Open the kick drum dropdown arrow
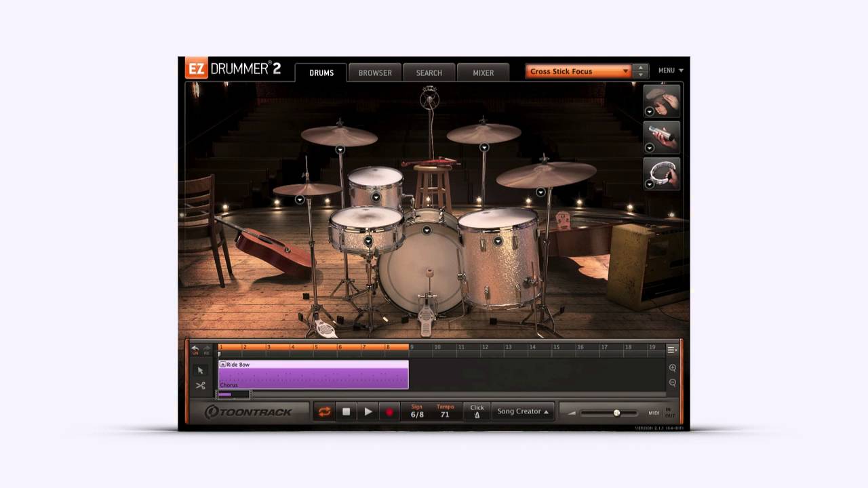Screen dimensions: 868x488 tap(427, 230)
